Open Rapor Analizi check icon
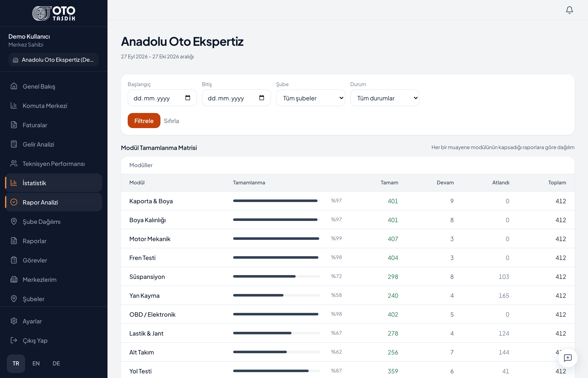This screenshot has width=588, height=378. (x=14, y=202)
